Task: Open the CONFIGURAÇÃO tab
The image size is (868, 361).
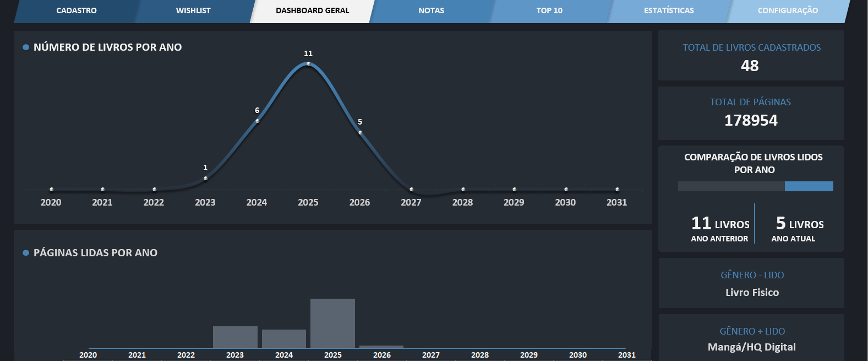Action: (788, 11)
